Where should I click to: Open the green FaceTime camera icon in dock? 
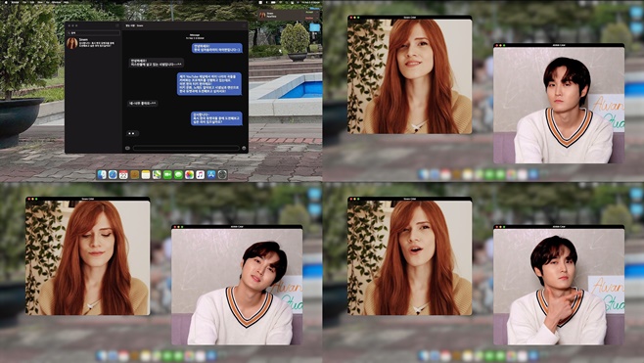(x=167, y=175)
